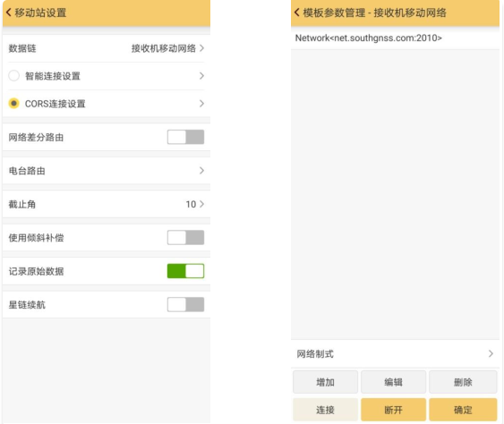This screenshot has height=424, width=504.
Task: Click the 截止角 value 10
Action: tap(191, 204)
